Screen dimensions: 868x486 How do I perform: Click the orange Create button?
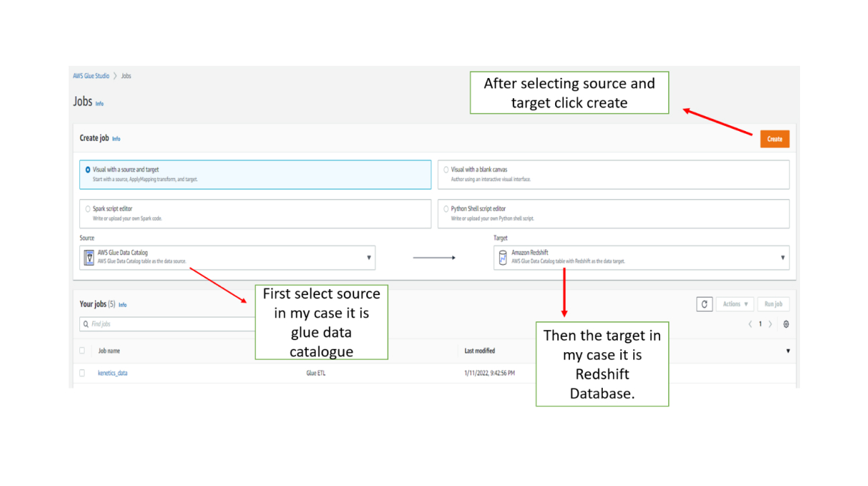pos(774,139)
